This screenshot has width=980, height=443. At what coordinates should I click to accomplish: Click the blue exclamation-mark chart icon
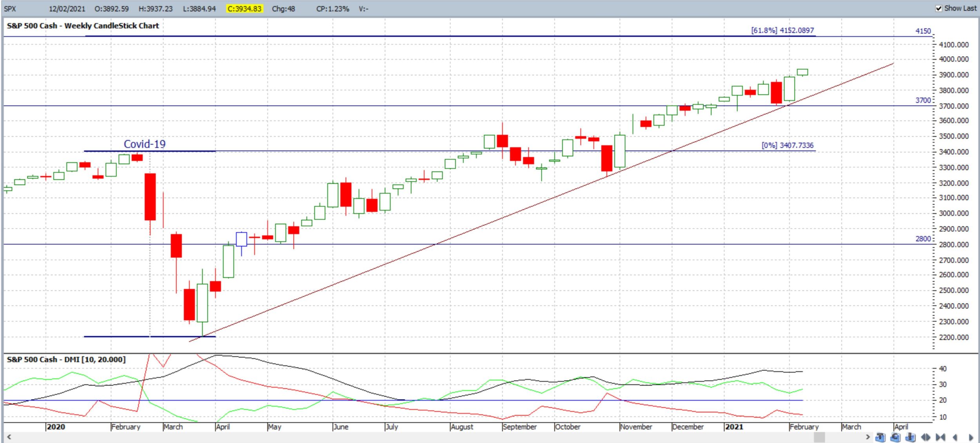point(910,437)
